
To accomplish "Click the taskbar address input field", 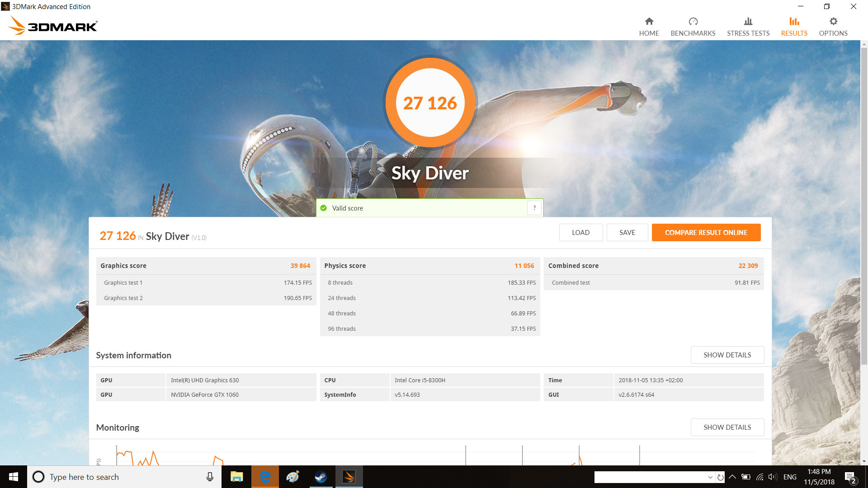I will coord(650,477).
